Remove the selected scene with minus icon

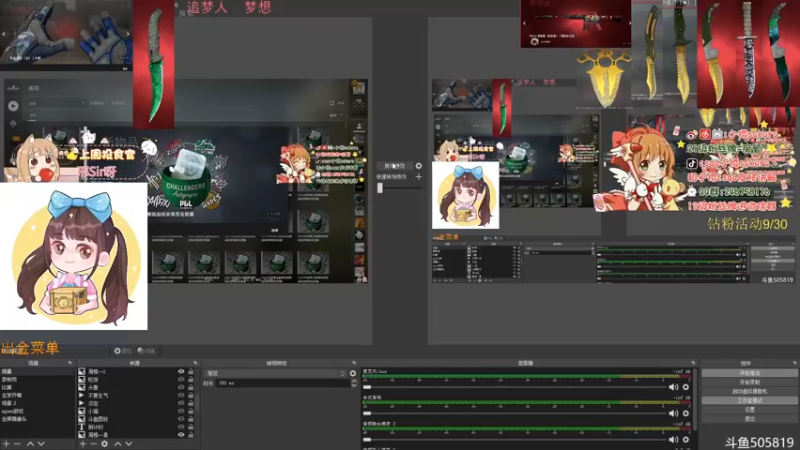point(17,444)
